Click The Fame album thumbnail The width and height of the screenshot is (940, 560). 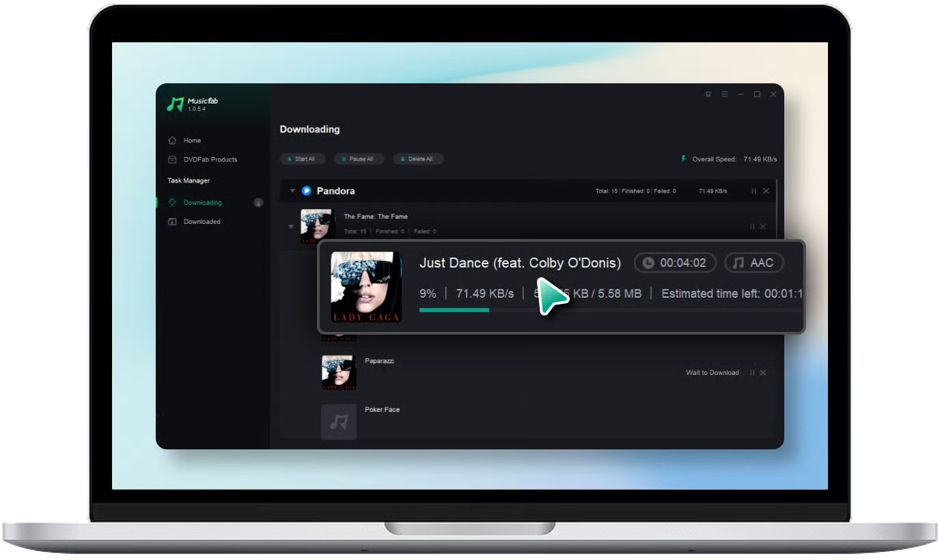coord(318,225)
